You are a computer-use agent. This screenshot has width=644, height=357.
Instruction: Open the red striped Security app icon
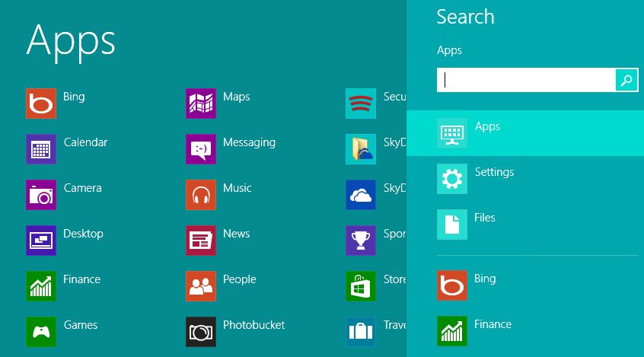361,104
